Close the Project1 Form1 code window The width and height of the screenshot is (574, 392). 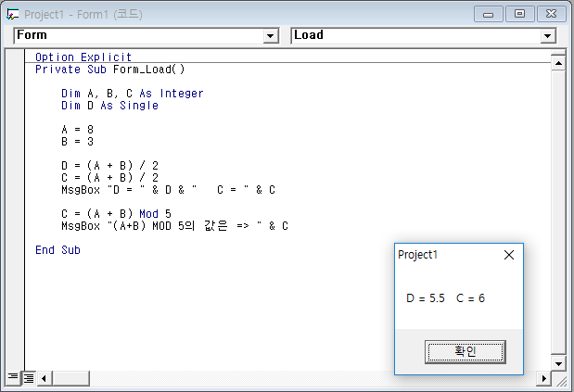[x=552, y=14]
